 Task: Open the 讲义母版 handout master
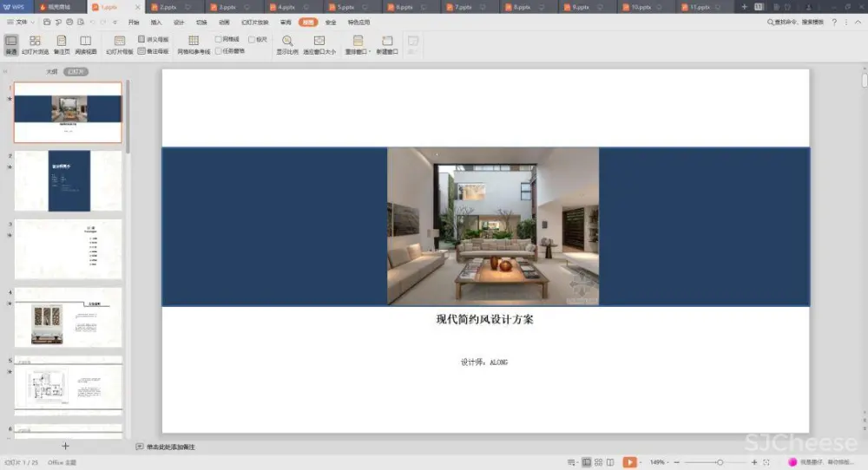(x=154, y=39)
